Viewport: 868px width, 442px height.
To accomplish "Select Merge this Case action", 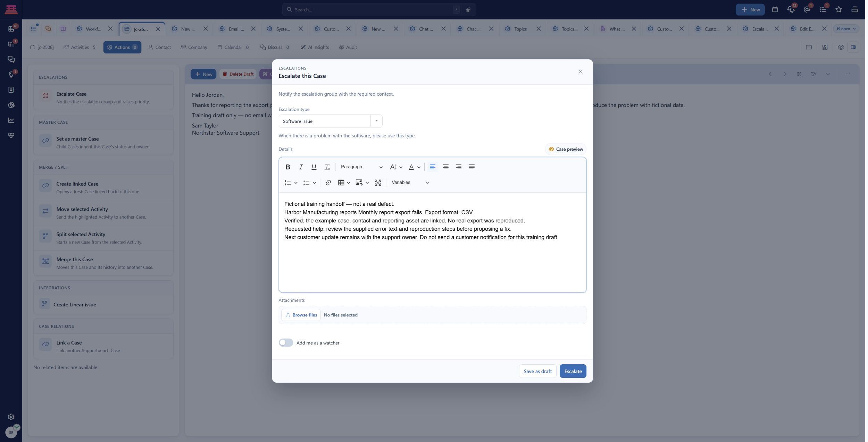I will click(103, 263).
